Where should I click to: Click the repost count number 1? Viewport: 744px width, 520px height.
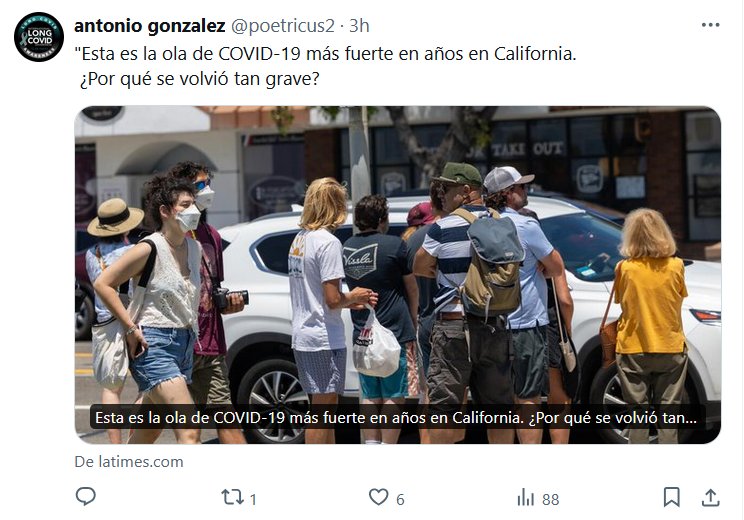point(253,499)
